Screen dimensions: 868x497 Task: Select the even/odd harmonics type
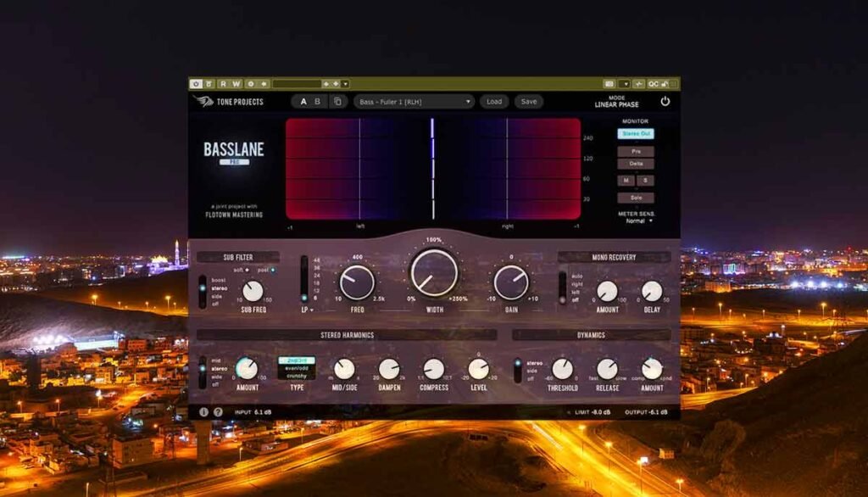click(297, 368)
